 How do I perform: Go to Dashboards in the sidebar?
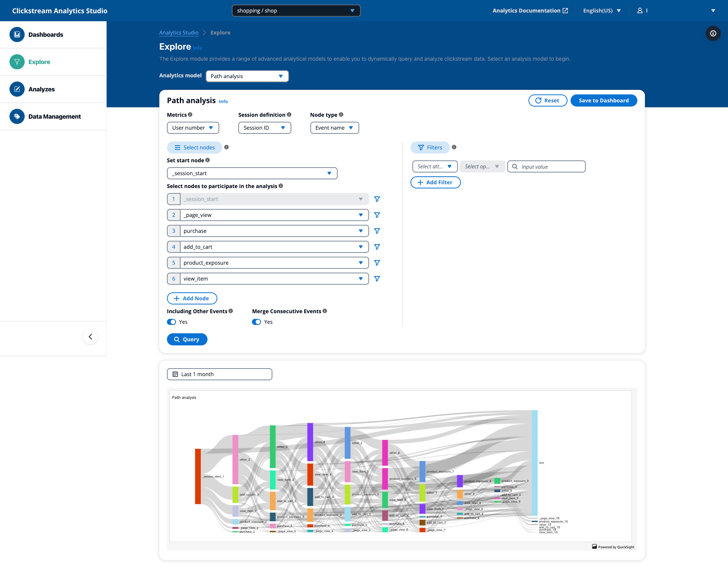(x=46, y=35)
